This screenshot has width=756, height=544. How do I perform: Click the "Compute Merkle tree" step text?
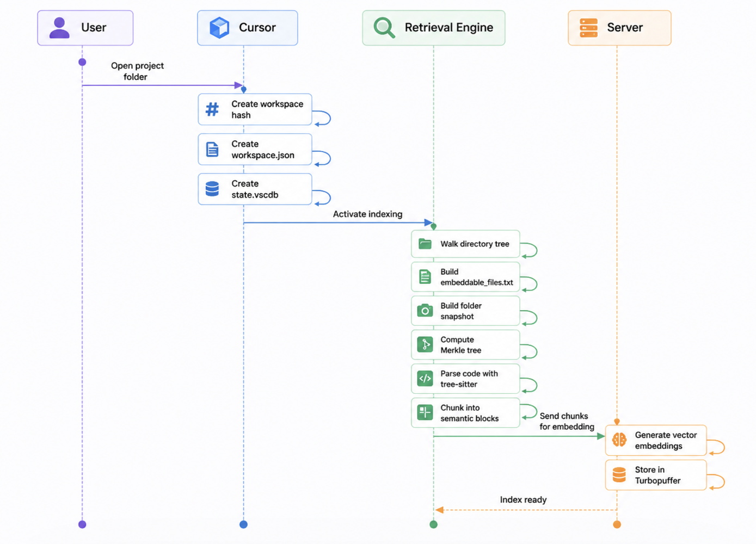tap(461, 345)
